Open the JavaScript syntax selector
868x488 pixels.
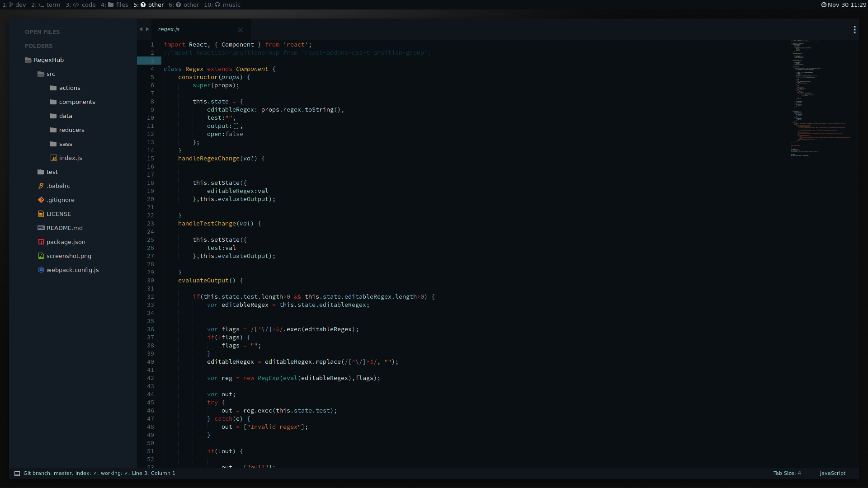coord(832,473)
